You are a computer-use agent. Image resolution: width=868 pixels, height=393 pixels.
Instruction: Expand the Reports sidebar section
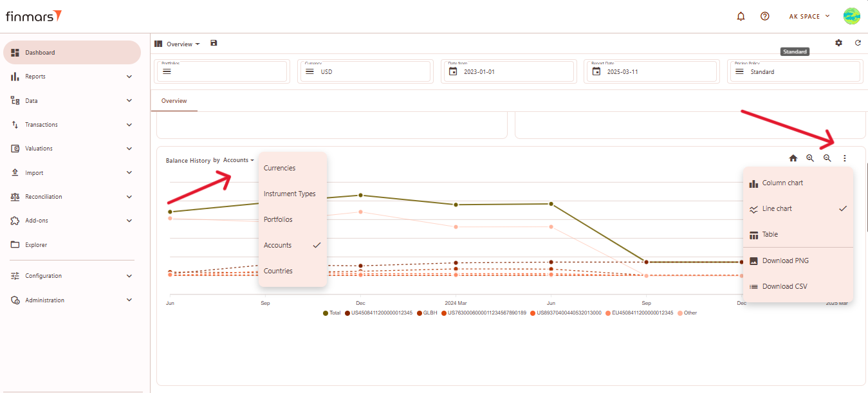coord(72,77)
